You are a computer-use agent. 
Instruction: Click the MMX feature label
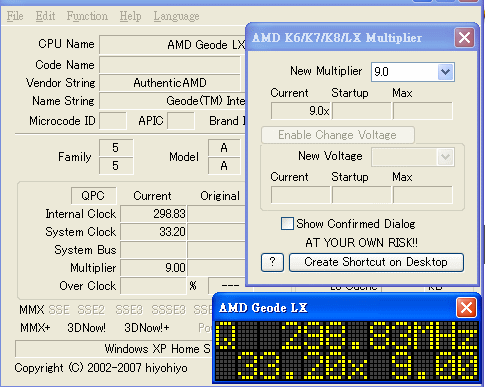pos(32,310)
